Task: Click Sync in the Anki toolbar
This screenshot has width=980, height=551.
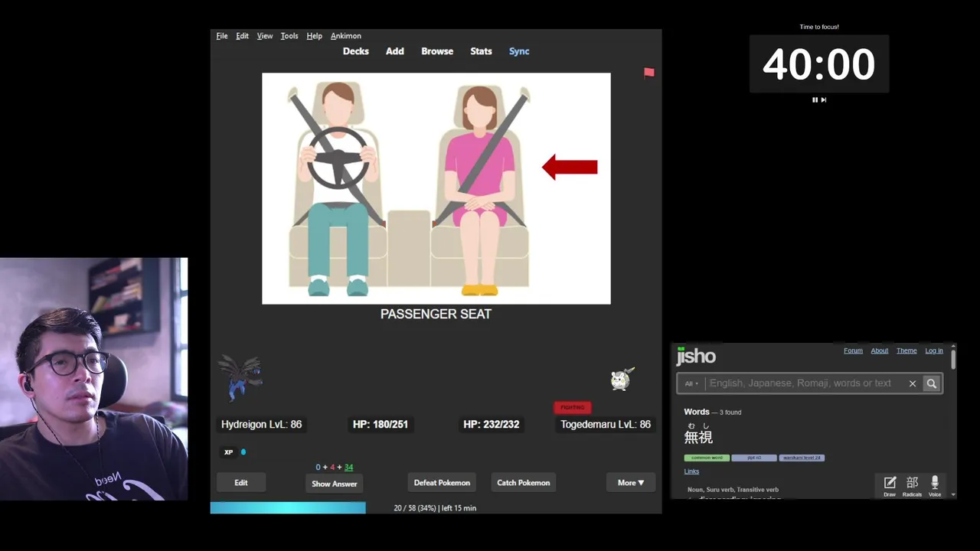Action: [x=519, y=51]
